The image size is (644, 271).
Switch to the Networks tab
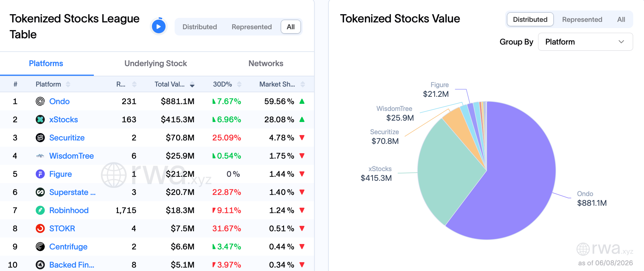(x=266, y=63)
